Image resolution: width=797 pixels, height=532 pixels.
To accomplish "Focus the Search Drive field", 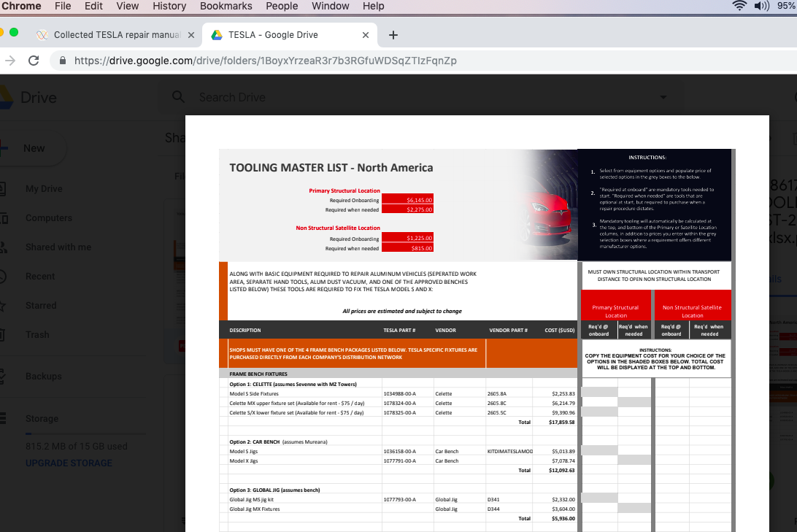I will point(422,97).
